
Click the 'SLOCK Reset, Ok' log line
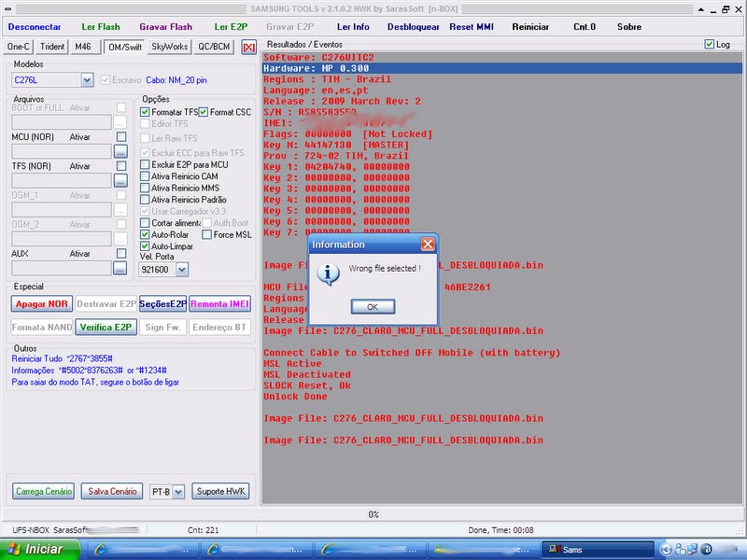307,385
